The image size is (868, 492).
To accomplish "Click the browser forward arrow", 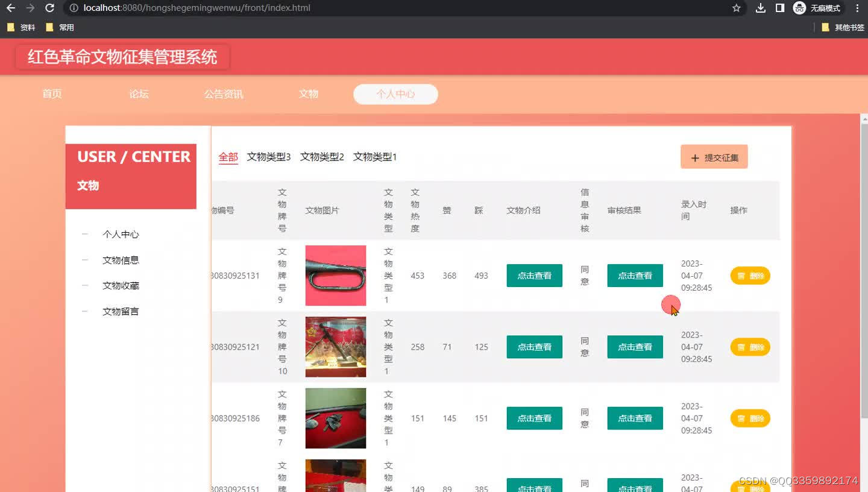I will pyautogui.click(x=30, y=8).
